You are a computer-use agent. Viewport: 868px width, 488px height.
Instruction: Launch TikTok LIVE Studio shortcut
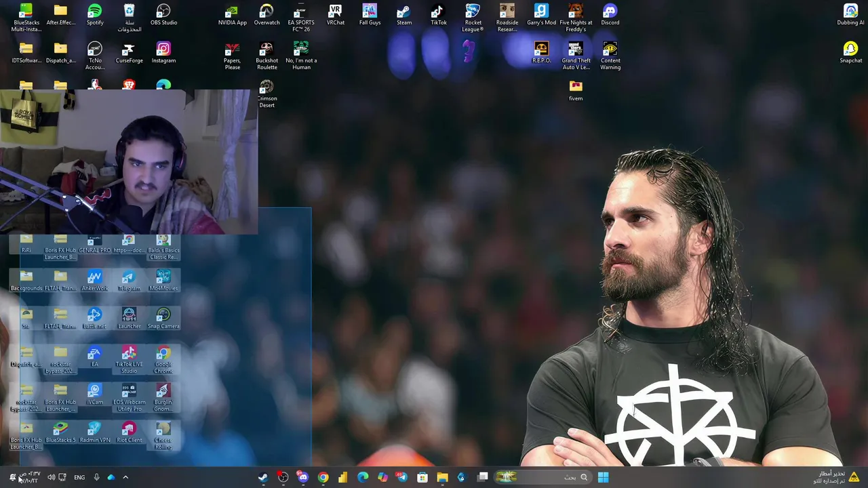tap(129, 359)
